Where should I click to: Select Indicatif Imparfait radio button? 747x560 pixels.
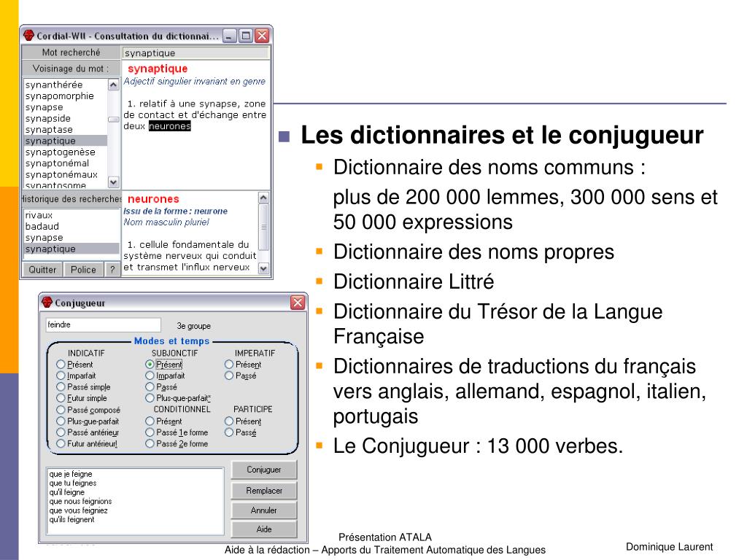pos(61,376)
